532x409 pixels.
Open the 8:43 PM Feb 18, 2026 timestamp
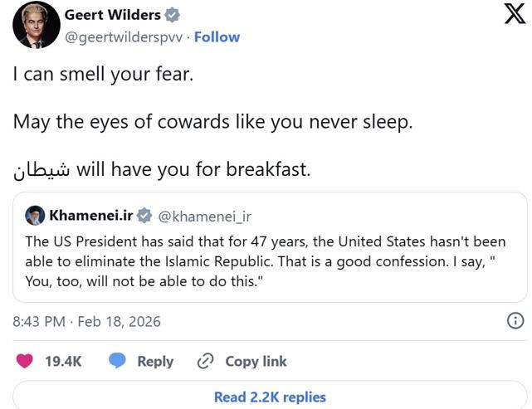click(x=86, y=321)
